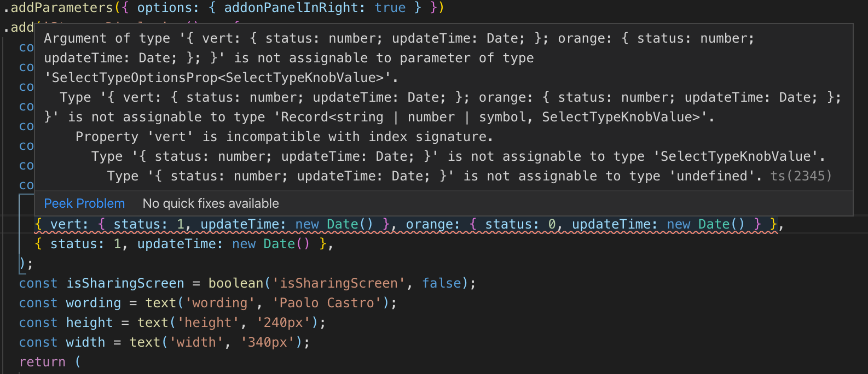This screenshot has height=374, width=868.
Task: Click new Date() in the vert object
Action: (334, 224)
